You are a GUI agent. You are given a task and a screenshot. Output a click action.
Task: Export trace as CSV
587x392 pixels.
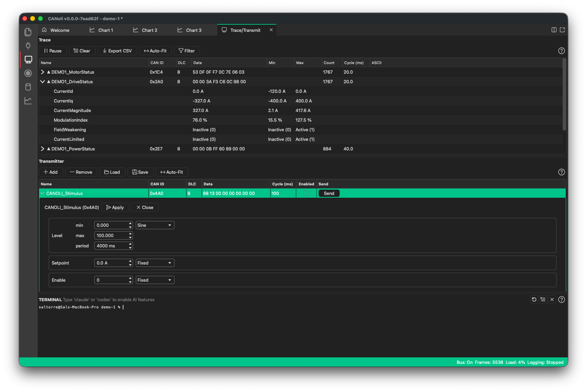click(x=117, y=51)
